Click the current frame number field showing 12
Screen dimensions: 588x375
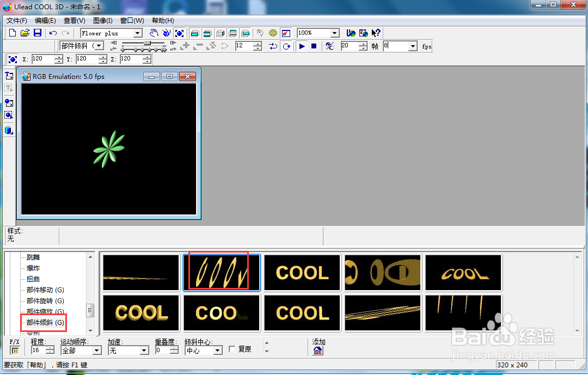(x=244, y=46)
